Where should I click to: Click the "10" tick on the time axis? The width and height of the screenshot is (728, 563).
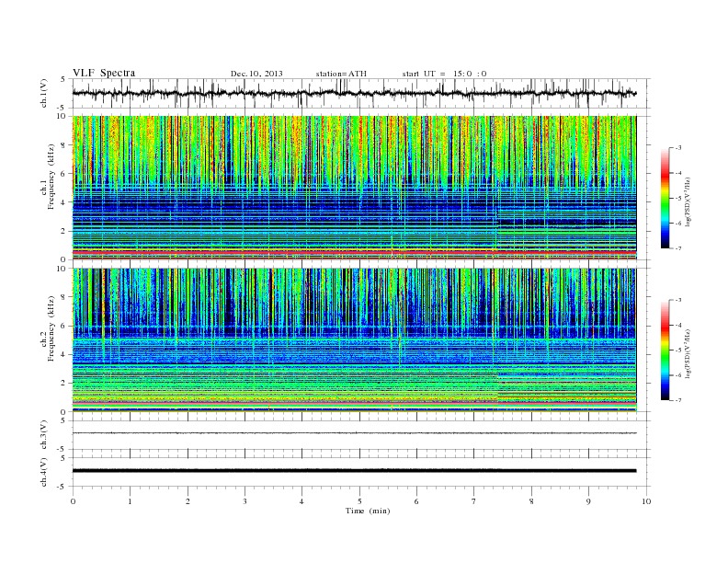click(646, 501)
